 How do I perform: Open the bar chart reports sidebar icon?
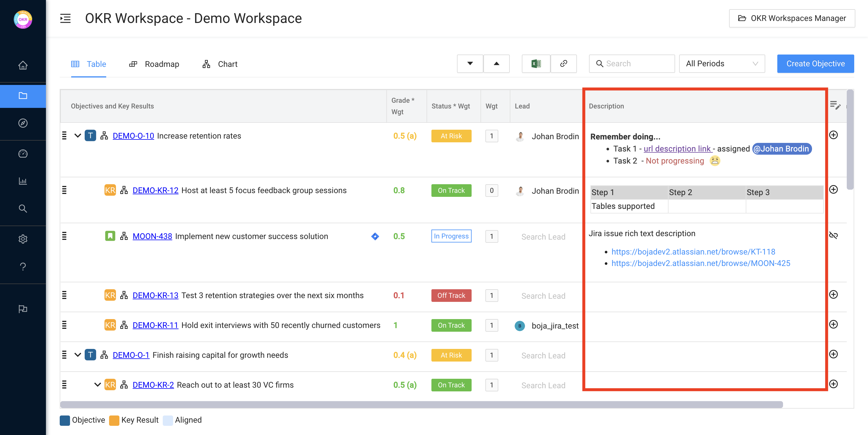tap(23, 181)
